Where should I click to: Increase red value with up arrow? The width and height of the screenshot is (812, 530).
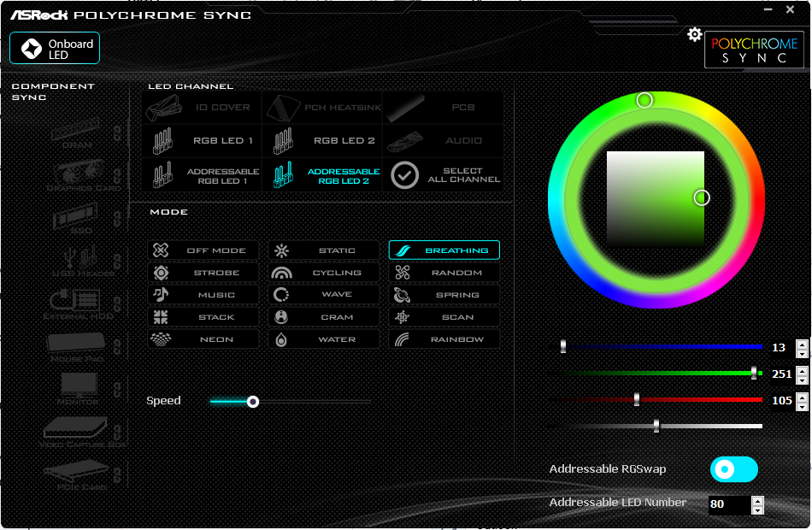tap(802, 397)
